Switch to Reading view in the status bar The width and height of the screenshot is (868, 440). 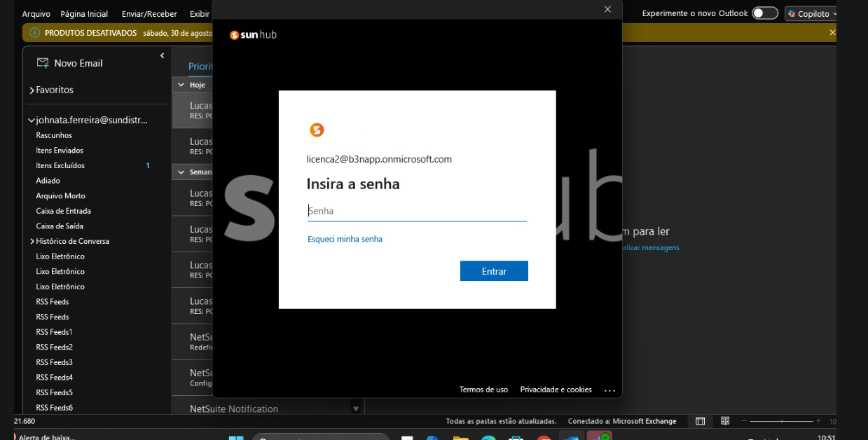point(725,421)
